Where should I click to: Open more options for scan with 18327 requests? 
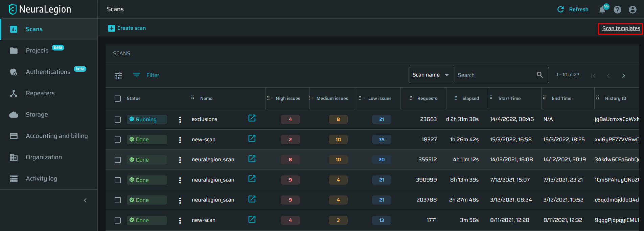180,140
